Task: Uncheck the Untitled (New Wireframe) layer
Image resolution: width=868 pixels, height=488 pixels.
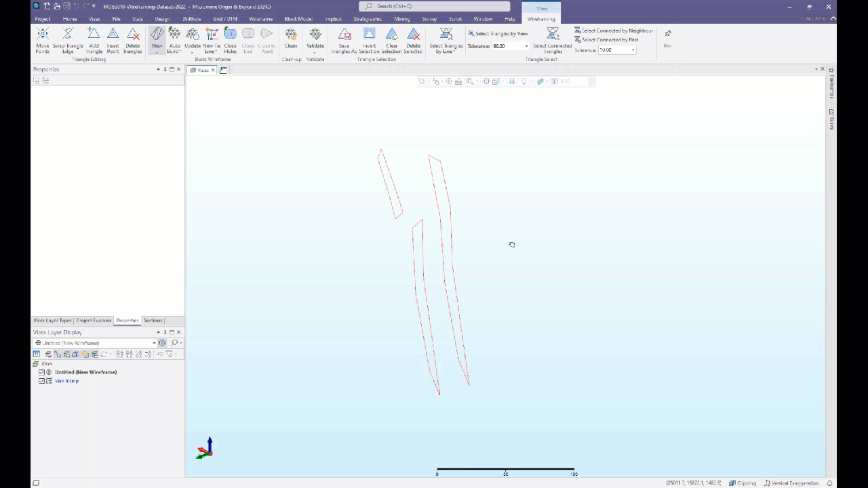Action: (42, 371)
